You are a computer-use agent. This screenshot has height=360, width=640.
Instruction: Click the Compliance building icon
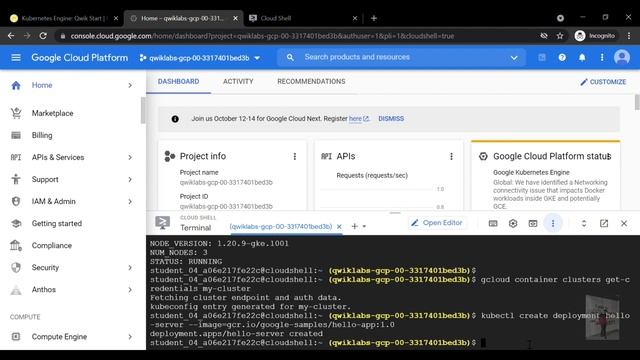pos(16,245)
